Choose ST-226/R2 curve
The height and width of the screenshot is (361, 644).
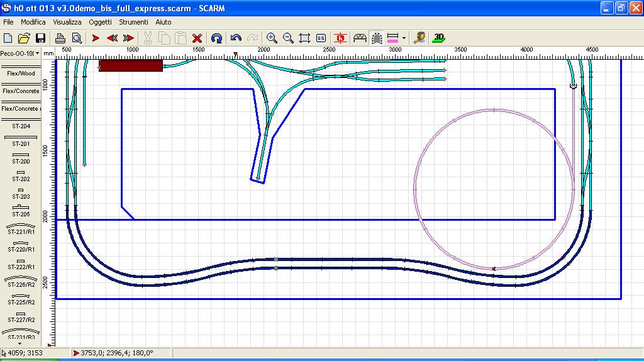click(21, 281)
